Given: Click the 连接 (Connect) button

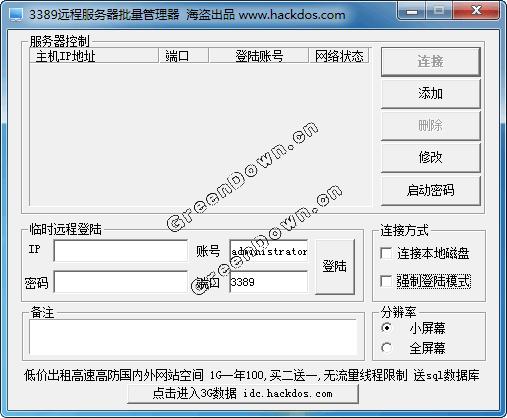Looking at the screenshot, I should (x=430, y=62).
